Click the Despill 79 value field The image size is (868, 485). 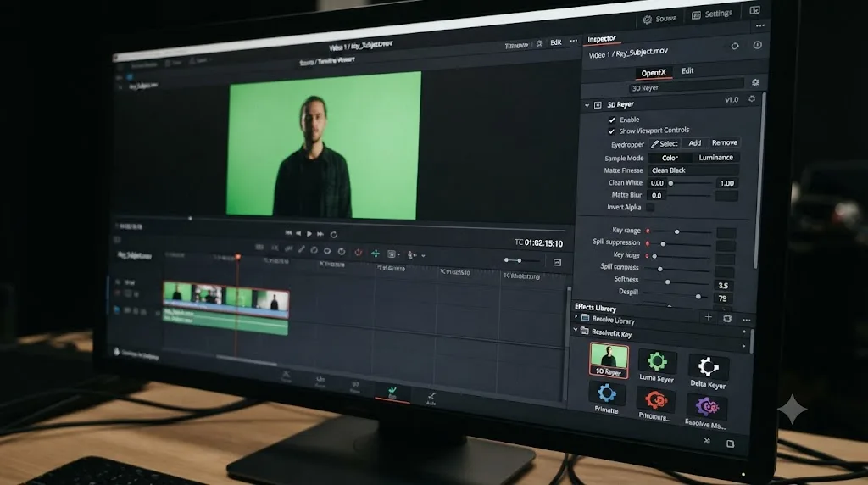click(x=723, y=298)
